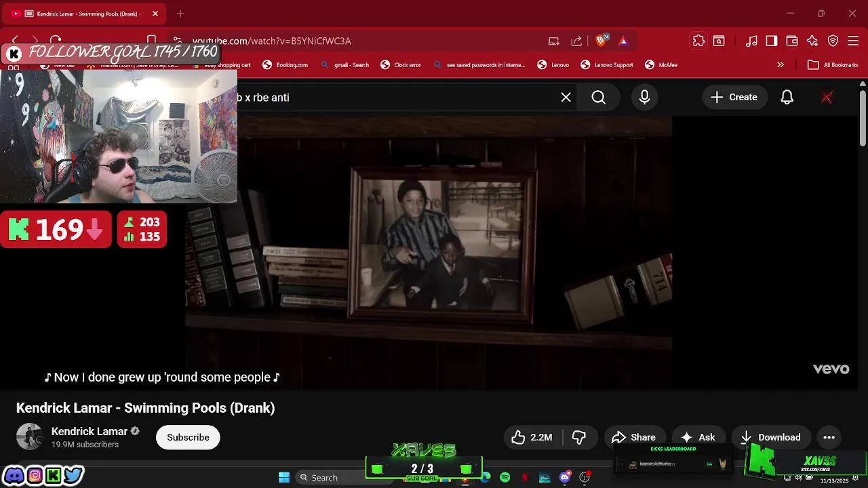Expand the bookmarks overflow chevrons
Screen dimensions: 868x488
tap(781, 65)
